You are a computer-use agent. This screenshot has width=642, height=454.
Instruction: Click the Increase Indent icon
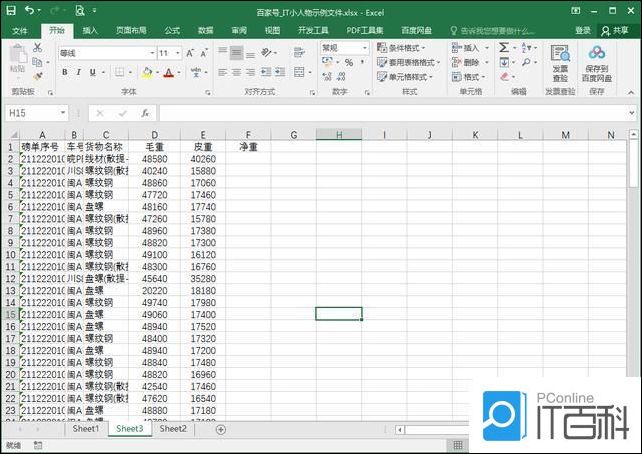coord(280,72)
